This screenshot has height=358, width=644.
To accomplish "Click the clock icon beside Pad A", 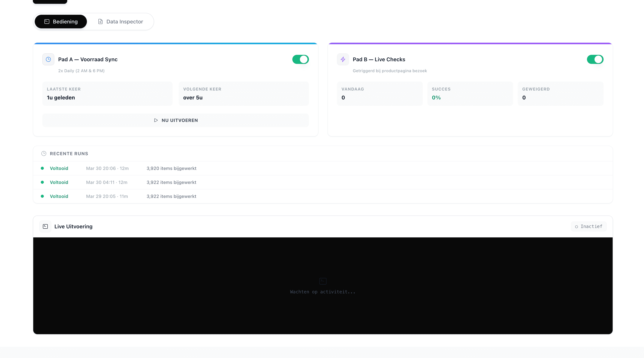I will 48,59.
